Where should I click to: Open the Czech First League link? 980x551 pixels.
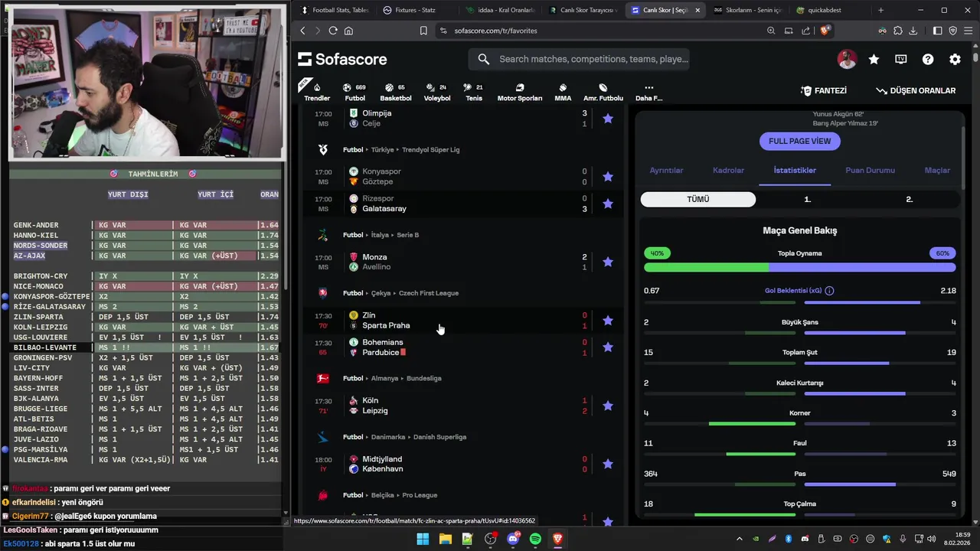pos(429,293)
